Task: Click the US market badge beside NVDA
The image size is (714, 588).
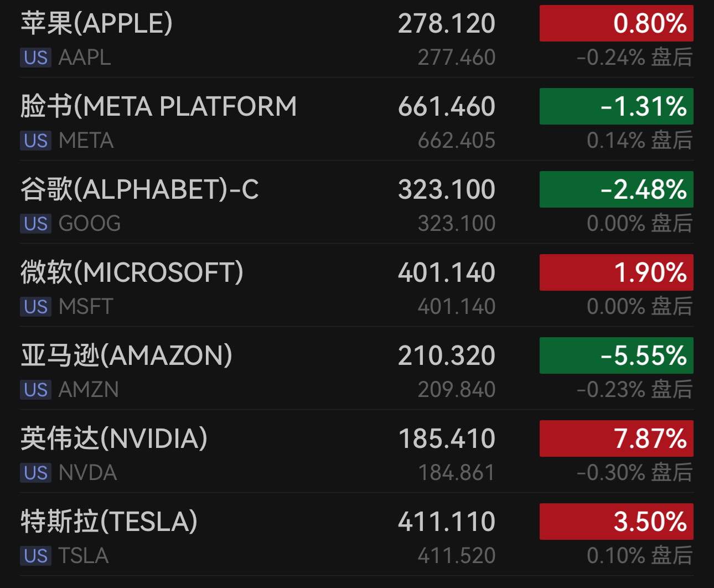Action: (x=35, y=473)
